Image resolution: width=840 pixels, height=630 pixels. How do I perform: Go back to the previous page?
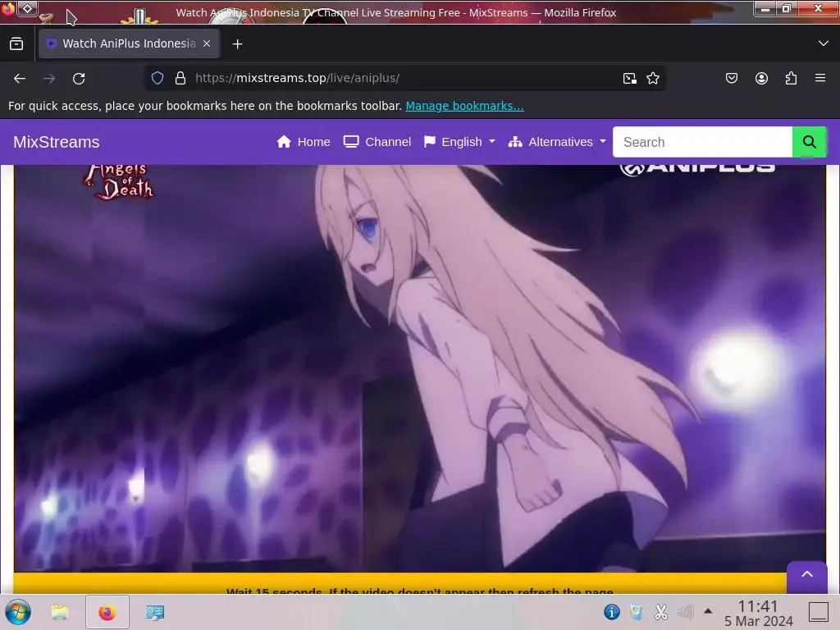coord(20,78)
